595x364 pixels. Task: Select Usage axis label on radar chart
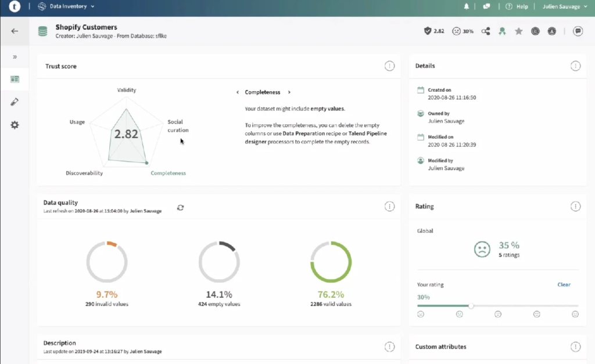pyautogui.click(x=77, y=122)
